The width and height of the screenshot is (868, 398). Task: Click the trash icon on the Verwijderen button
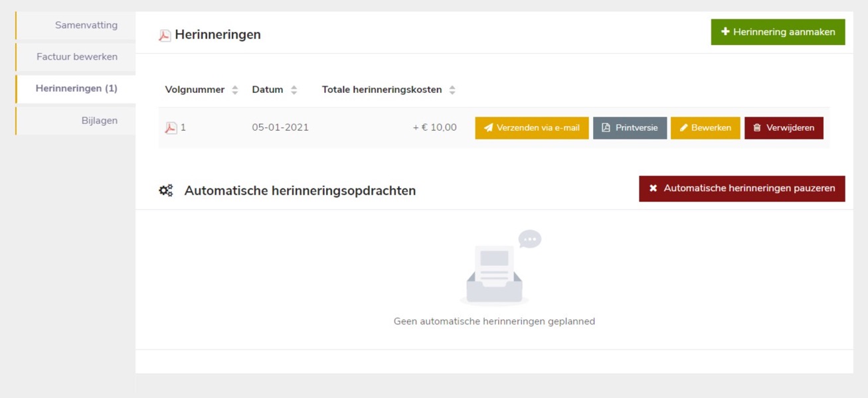click(757, 128)
